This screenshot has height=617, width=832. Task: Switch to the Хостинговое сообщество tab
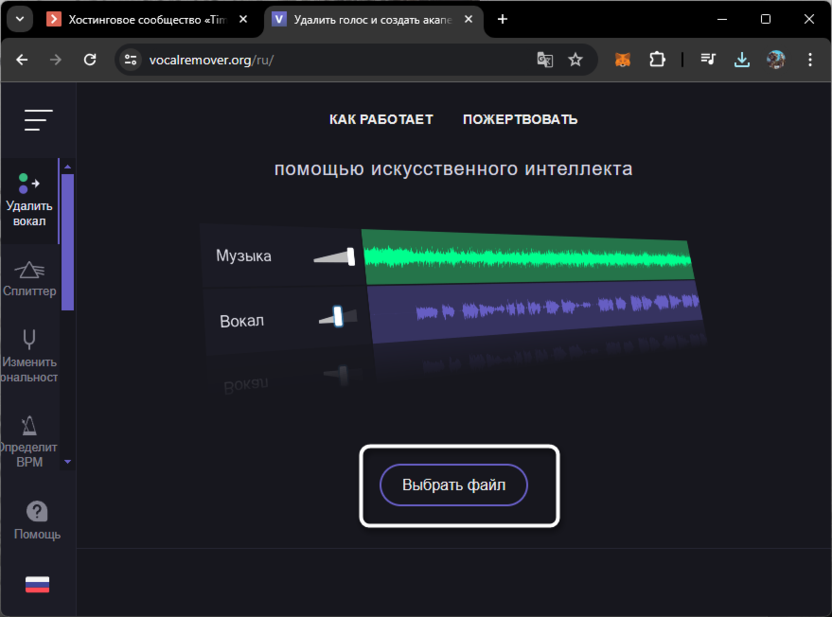coord(148,20)
